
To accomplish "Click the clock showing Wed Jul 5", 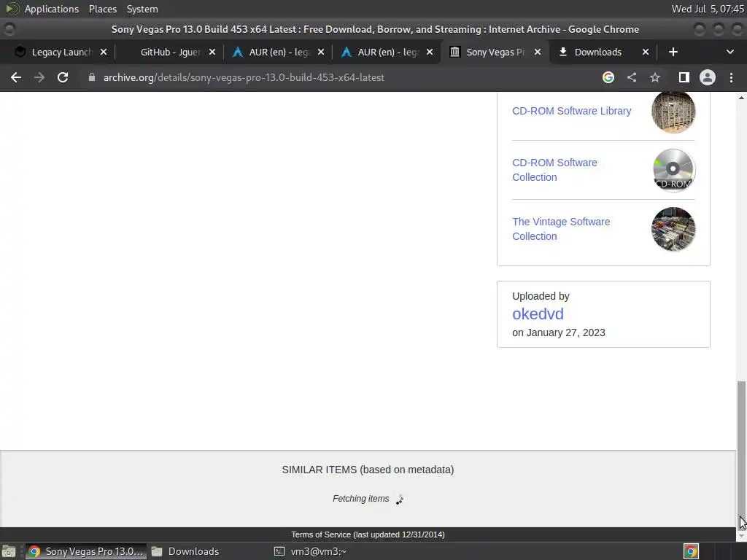I will (708, 9).
